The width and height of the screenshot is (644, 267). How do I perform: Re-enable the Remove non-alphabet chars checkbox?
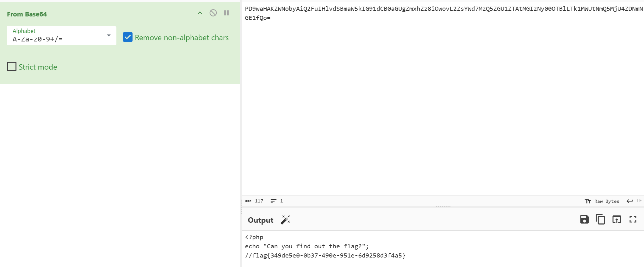tap(127, 37)
